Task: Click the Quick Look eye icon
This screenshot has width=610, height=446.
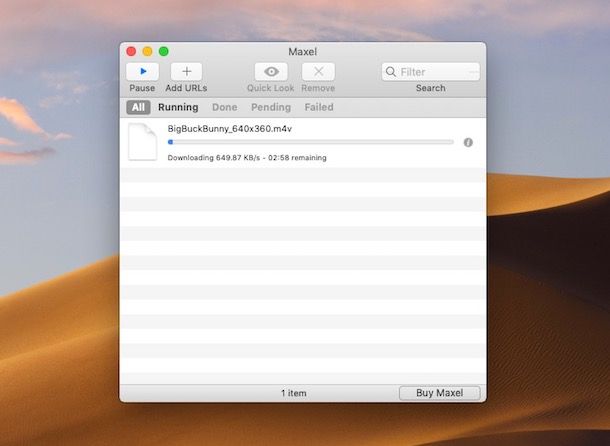Action: point(271,72)
